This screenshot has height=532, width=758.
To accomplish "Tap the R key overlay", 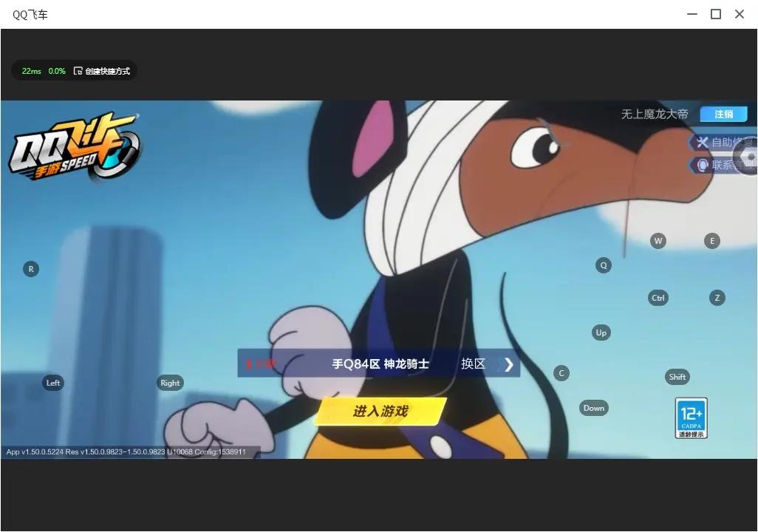I will coord(31,269).
